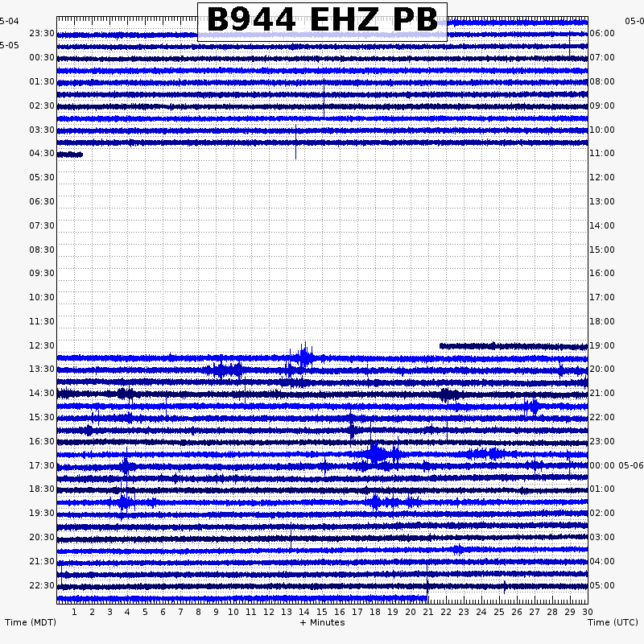Click the 09:00 UTC row label
The height and width of the screenshot is (644, 644).
(602, 106)
